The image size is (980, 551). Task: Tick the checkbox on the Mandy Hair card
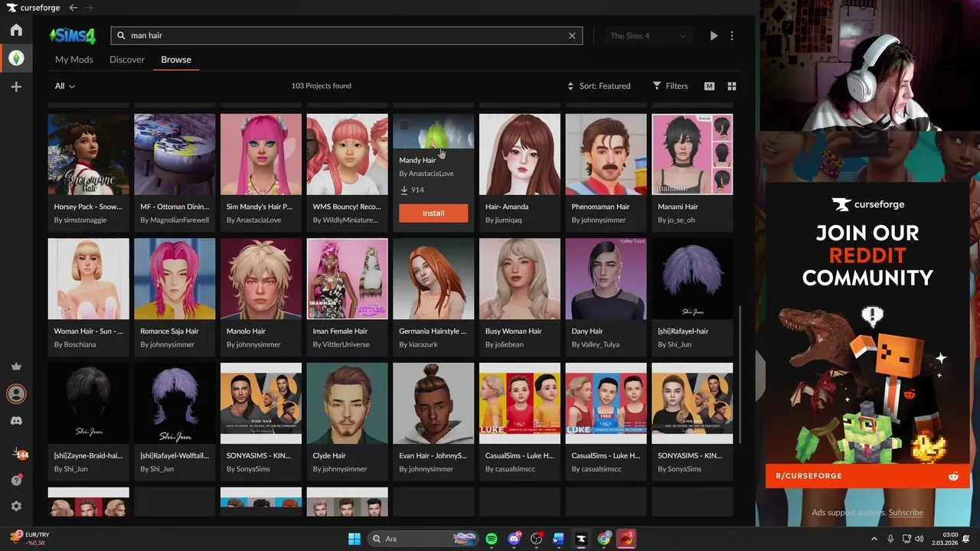(404, 125)
